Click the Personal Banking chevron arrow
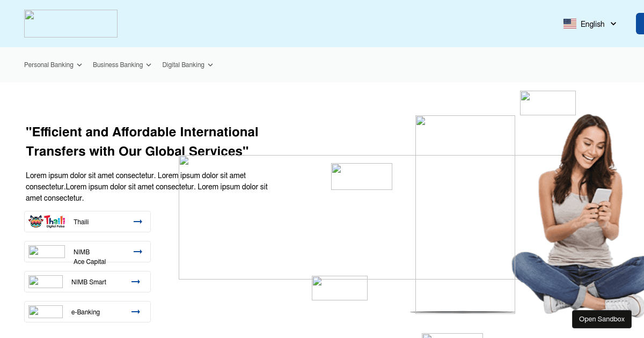 coord(79,65)
